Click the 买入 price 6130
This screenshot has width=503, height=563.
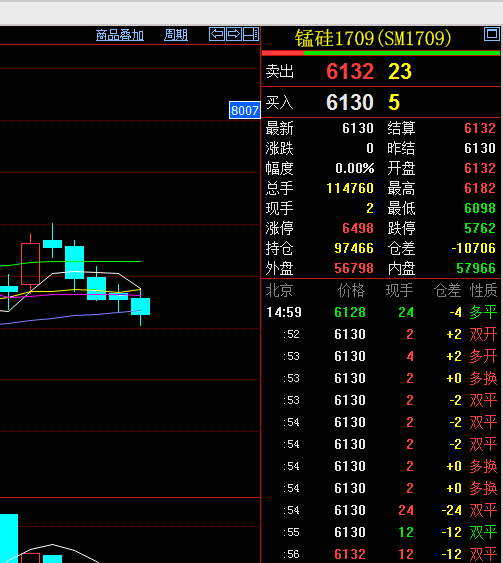[350, 102]
